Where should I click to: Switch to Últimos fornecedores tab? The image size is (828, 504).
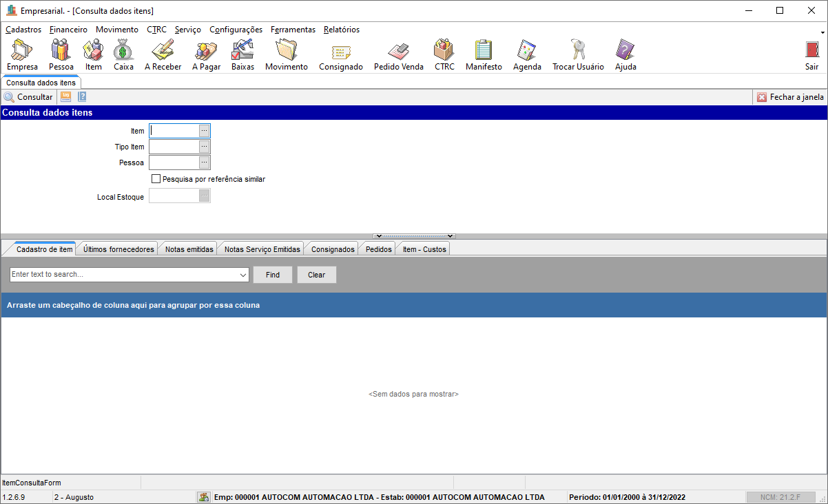[x=118, y=249]
